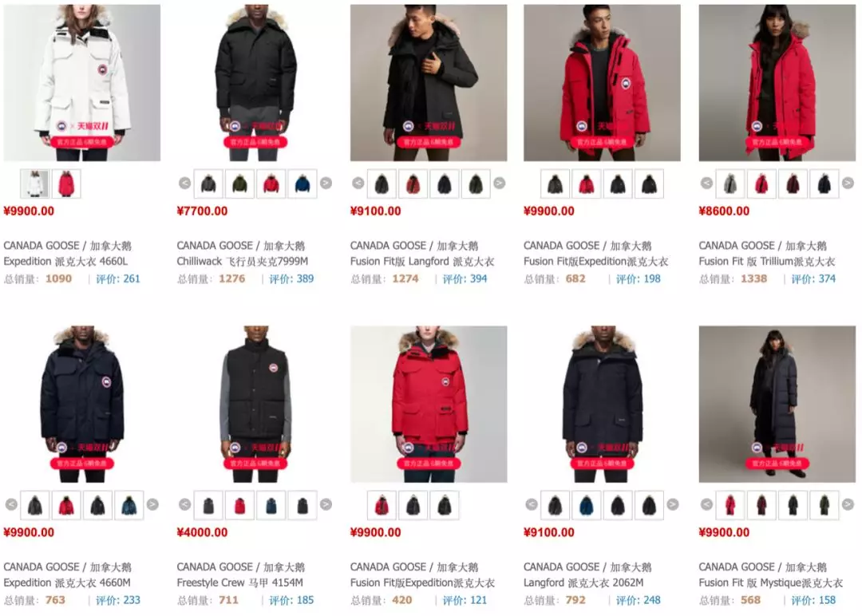This screenshot has height=616, width=862.
Task: Show next colors for Fusion Fit Trillium
Action: pyautogui.click(x=848, y=183)
